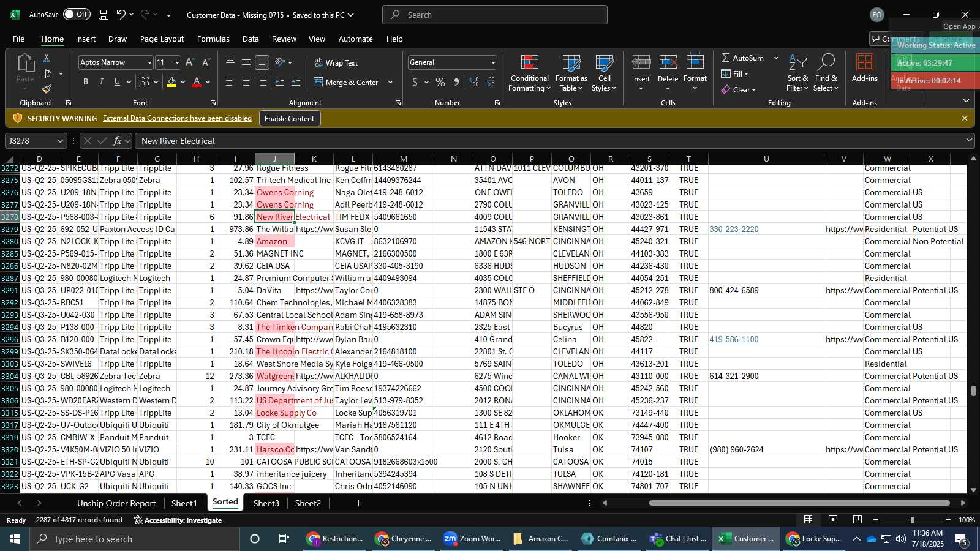980x551 pixels.
Task: Toggle Align Left button
Action: click(x=230, y=82)
